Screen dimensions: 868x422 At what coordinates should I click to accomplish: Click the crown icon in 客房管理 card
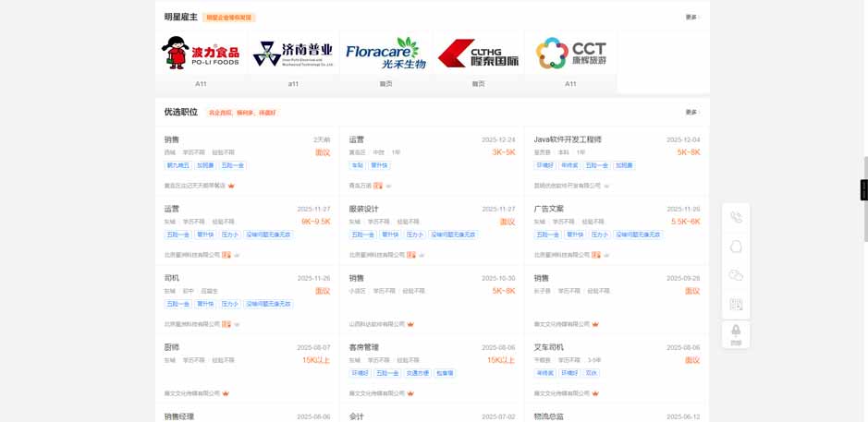tap(410, 393)
